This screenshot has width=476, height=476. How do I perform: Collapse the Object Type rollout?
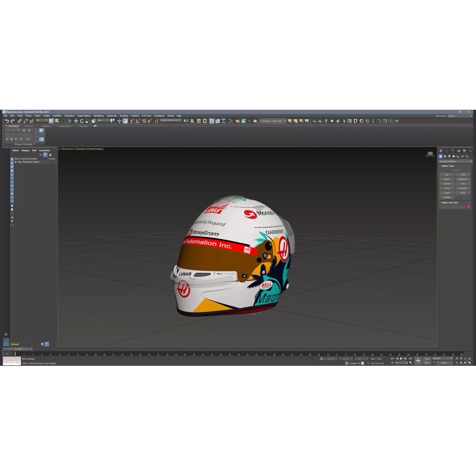tap(448, 166)
